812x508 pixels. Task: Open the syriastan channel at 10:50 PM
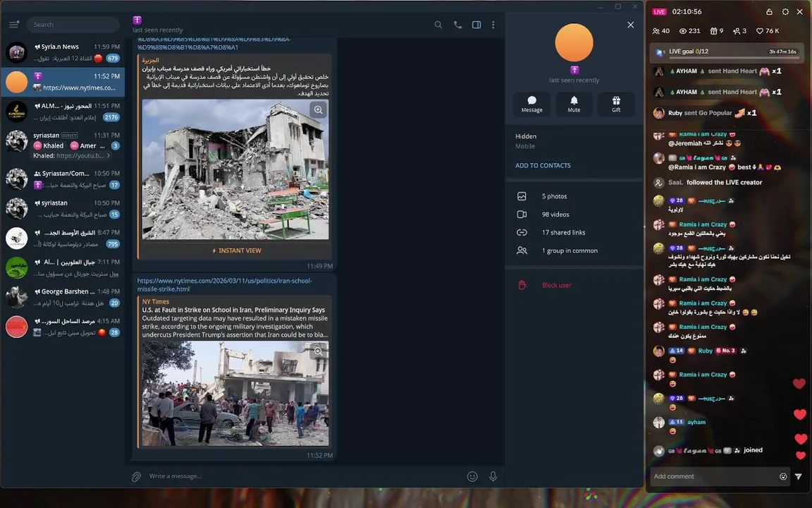(x=63, y=208)
